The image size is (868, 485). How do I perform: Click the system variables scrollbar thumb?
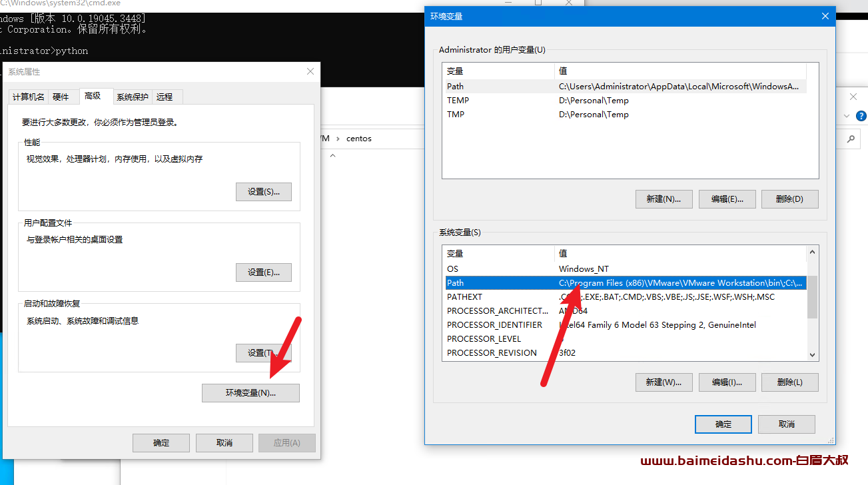click(812, 297)
